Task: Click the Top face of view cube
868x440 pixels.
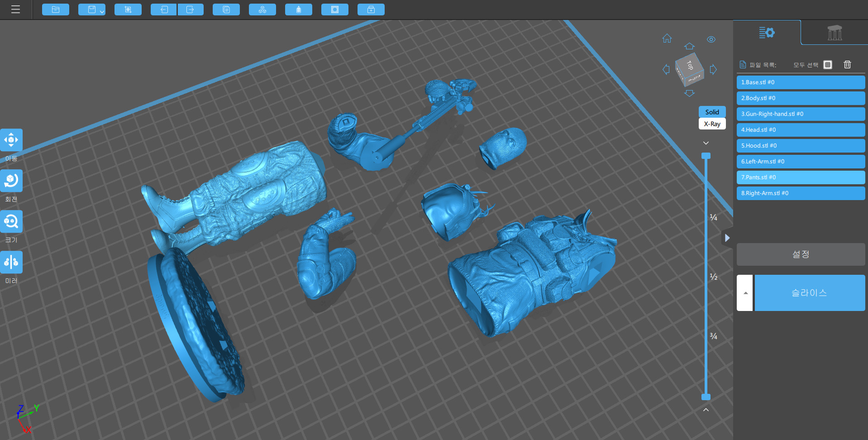Action: tap(689, 65)
